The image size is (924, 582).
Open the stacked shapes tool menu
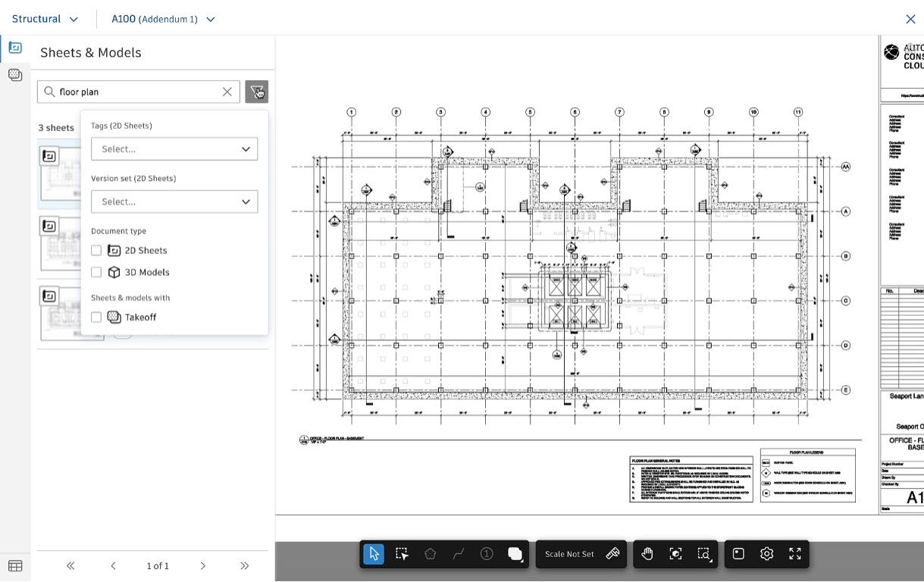click(x=515, y=554)
